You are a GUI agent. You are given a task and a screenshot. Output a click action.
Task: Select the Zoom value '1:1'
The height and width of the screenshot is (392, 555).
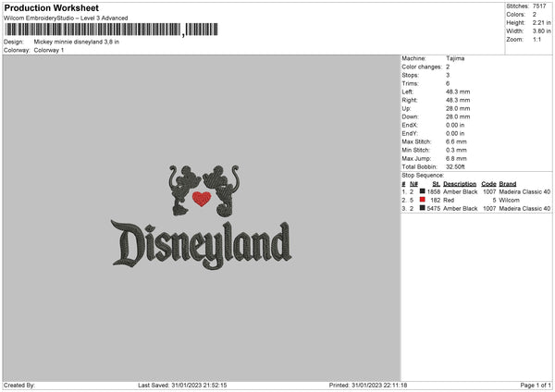pos(536,39)
